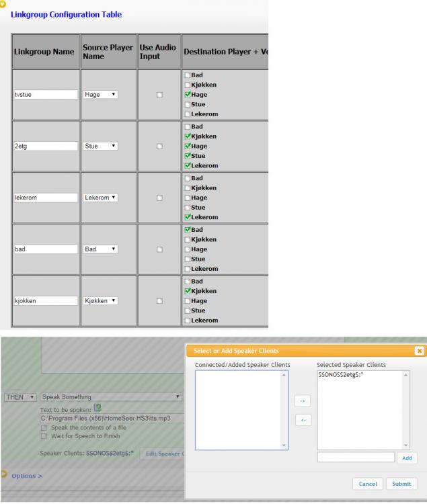Click the yellow Options expander icon
The width and height of the screenshot is (427, 504).
4,475
